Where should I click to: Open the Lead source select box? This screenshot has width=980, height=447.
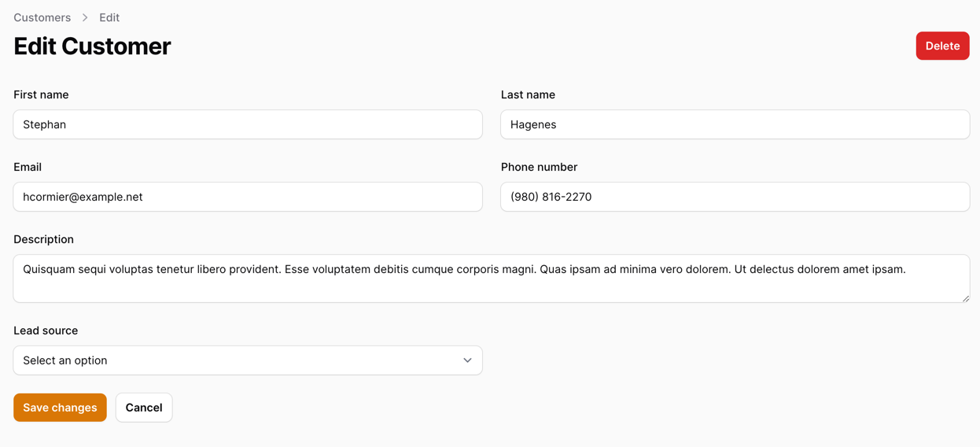tap(248, 360)
